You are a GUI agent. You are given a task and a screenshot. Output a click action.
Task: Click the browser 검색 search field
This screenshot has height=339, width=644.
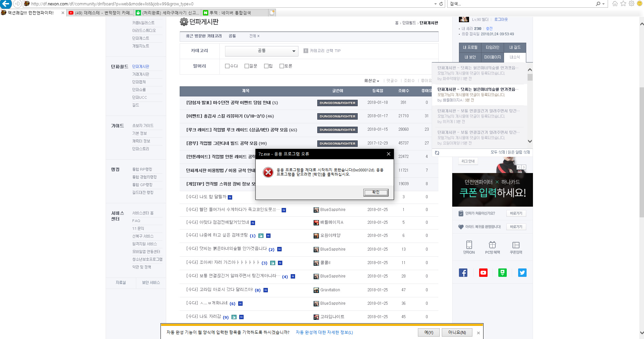pos(522,4)
